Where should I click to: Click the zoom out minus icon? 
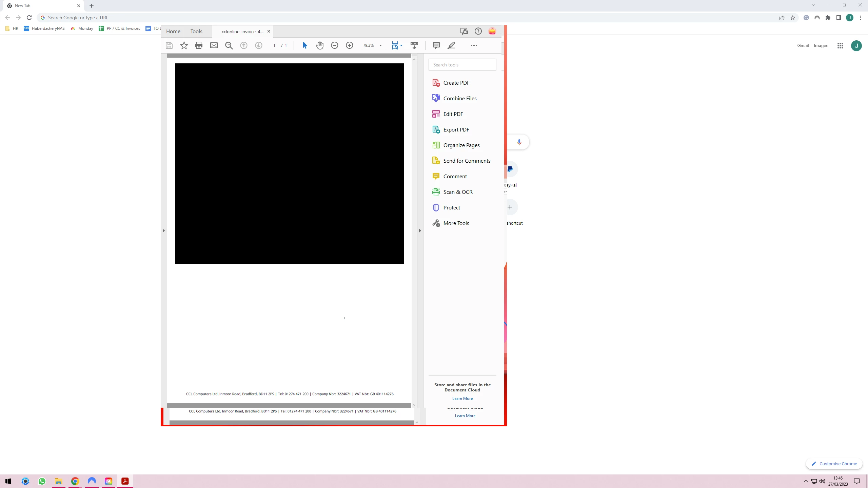[x=334, y=45]
